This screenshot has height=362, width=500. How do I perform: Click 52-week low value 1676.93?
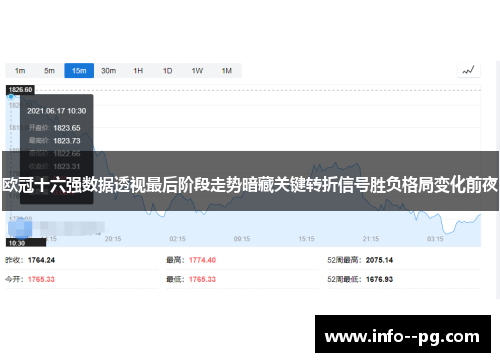click(x=379, y=279)
